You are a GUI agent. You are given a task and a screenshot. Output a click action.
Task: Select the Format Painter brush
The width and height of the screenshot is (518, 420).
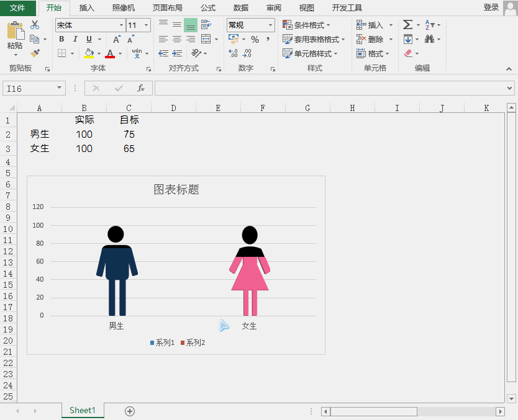(35, 53)
